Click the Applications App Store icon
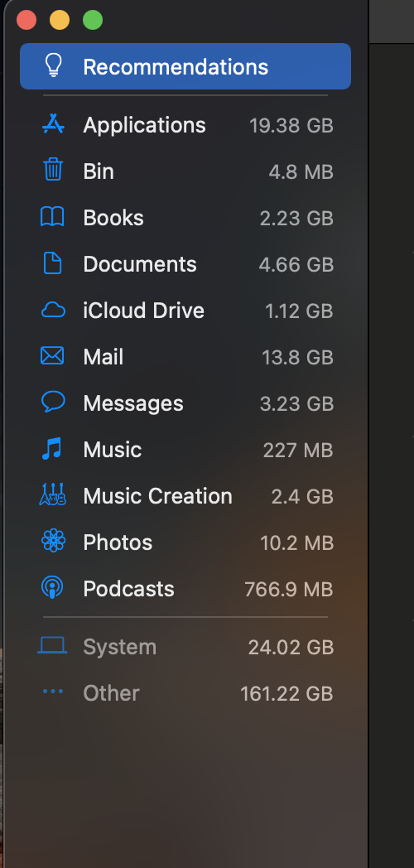The width and height of the screenshot is (414, 868). pyautogui.click(x=53, y=124)
